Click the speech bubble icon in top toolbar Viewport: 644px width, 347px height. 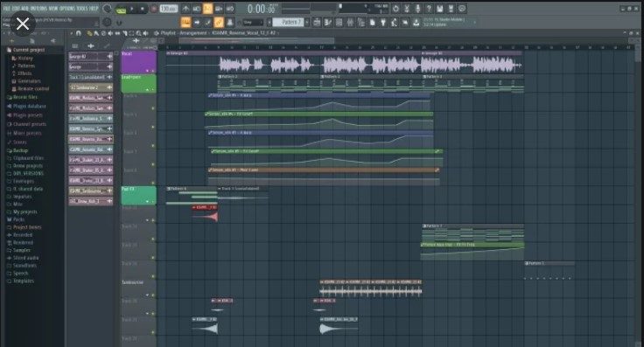(462, 8)
